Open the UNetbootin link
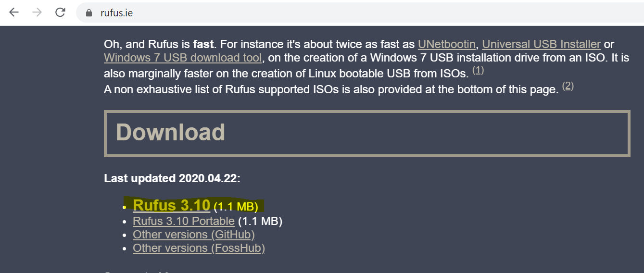 pos(447,45)
